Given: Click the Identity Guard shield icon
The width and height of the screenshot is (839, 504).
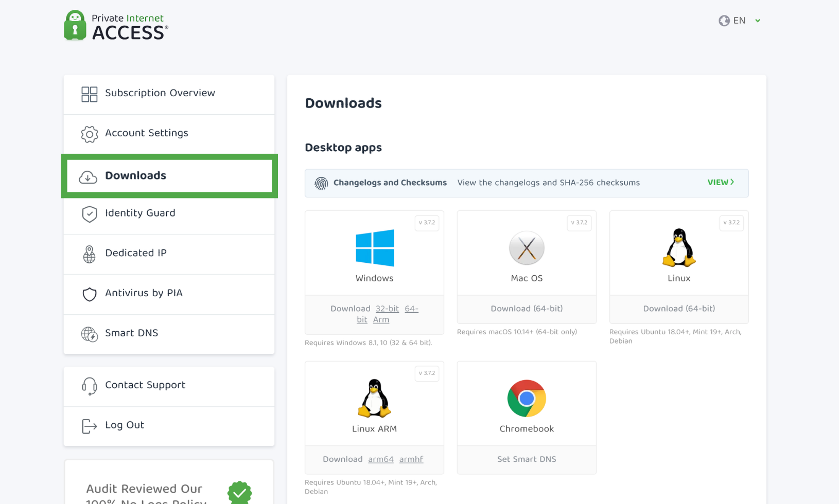Looking at the screenshot, I should click(x=89, y=214).
